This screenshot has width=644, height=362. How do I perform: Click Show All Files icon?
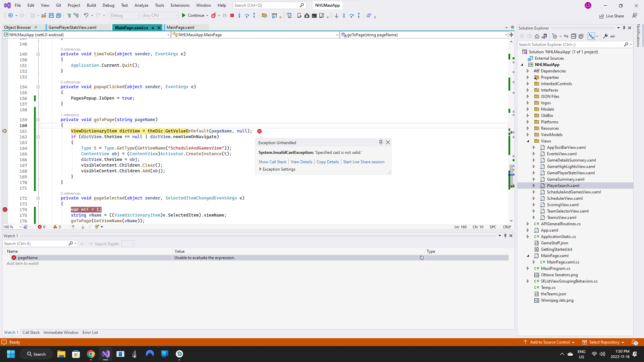[x=581, y=36]
